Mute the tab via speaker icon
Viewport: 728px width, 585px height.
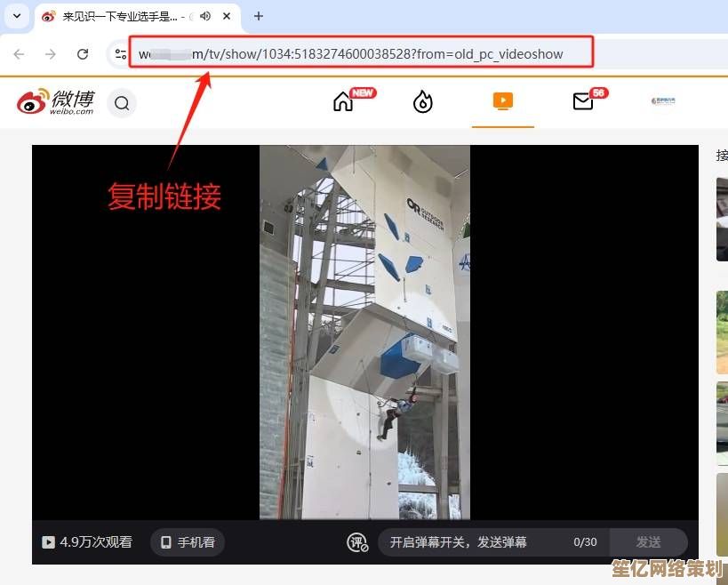point(205,16)
